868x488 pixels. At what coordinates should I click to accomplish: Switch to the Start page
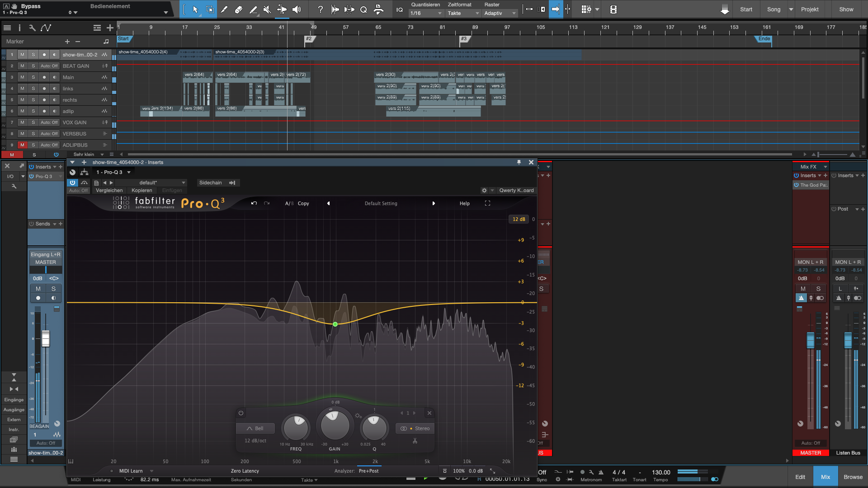(x=746, y=9)
